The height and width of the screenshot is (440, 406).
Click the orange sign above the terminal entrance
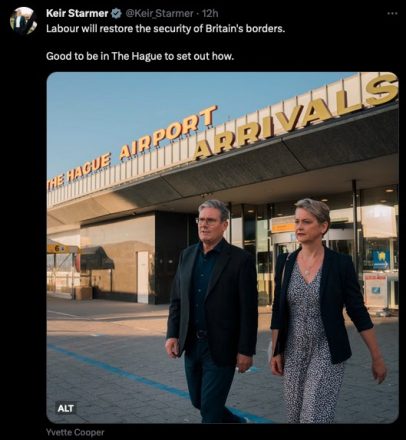[283, 228]
